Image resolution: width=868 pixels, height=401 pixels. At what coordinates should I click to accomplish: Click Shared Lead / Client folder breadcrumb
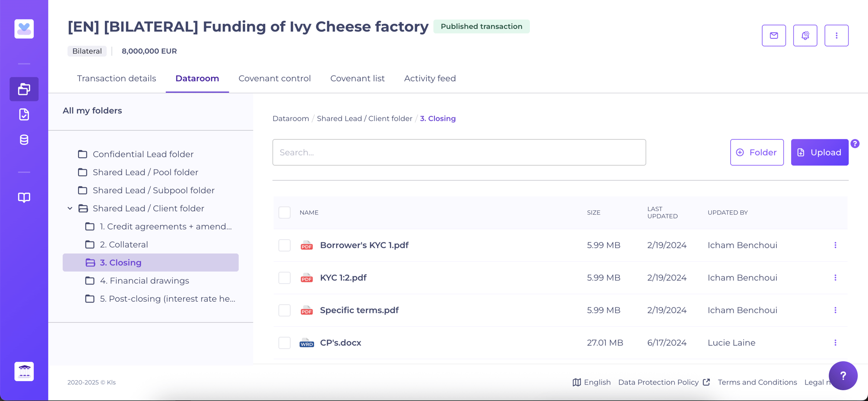point(364,119)
